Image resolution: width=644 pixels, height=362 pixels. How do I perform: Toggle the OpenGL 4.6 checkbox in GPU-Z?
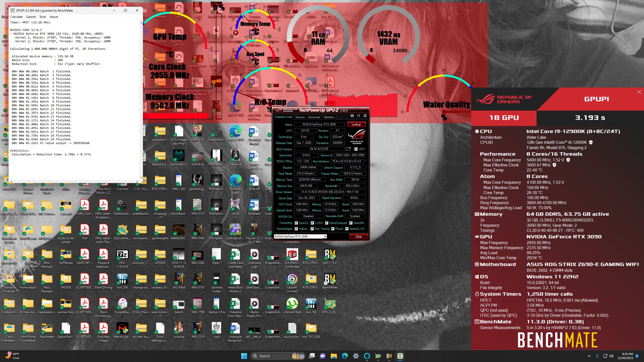[x=347, y=229]
